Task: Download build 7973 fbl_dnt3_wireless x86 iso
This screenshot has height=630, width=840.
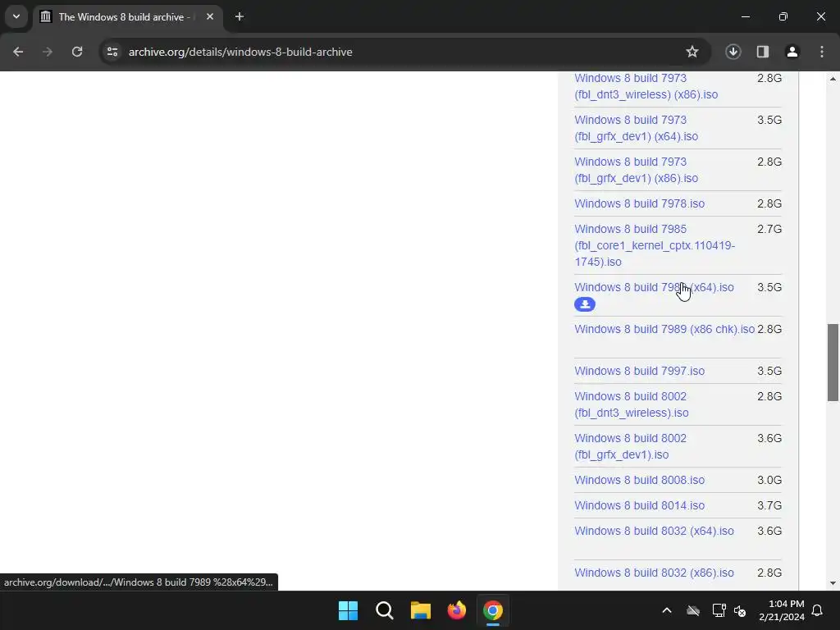Action: point(646,86)
